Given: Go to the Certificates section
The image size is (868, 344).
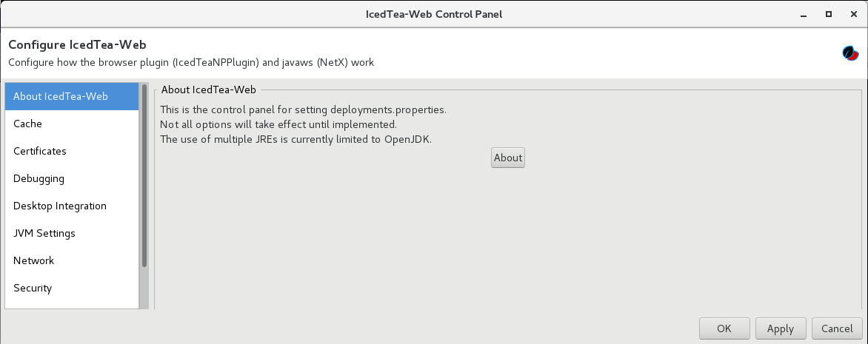Looking at the screenshot, I should point(72,151).
